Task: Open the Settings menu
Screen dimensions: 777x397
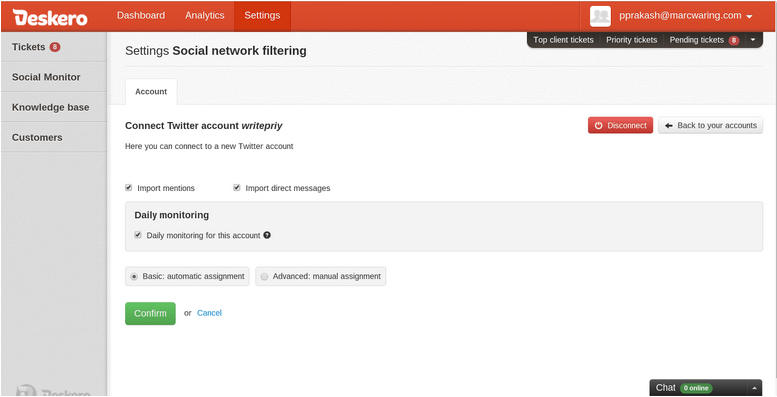Action: coord(262,15)
